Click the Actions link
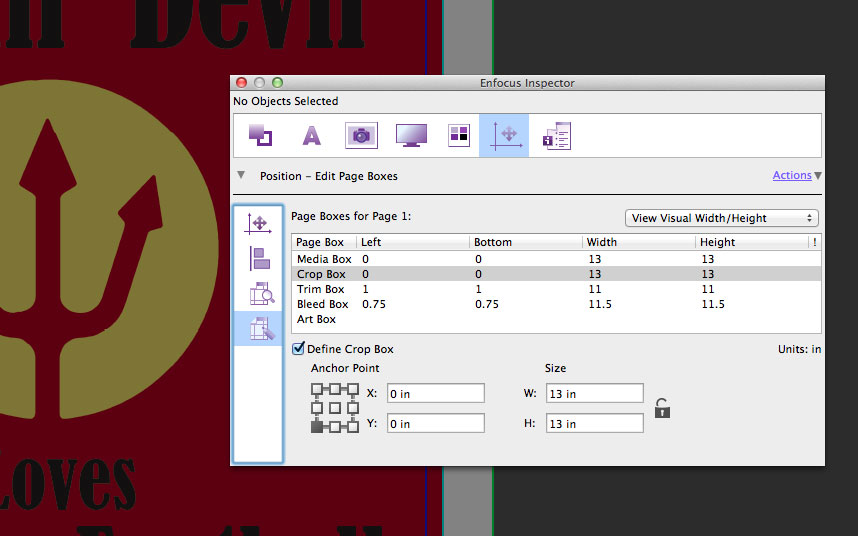This screenshot has width=858, height=536. tap(792, 175)
